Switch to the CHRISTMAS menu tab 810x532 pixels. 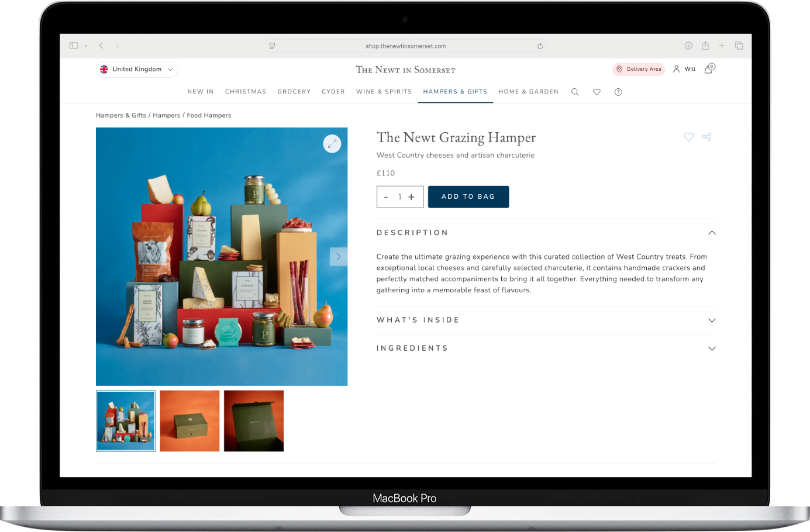pos(245,92)
